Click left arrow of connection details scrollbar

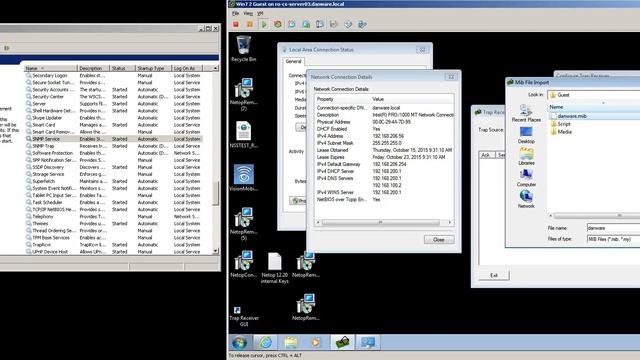(x=318, y=222)
